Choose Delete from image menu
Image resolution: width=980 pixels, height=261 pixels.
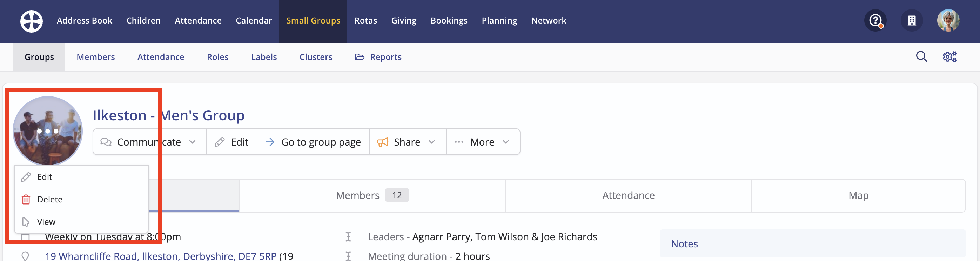pos(81,199)
